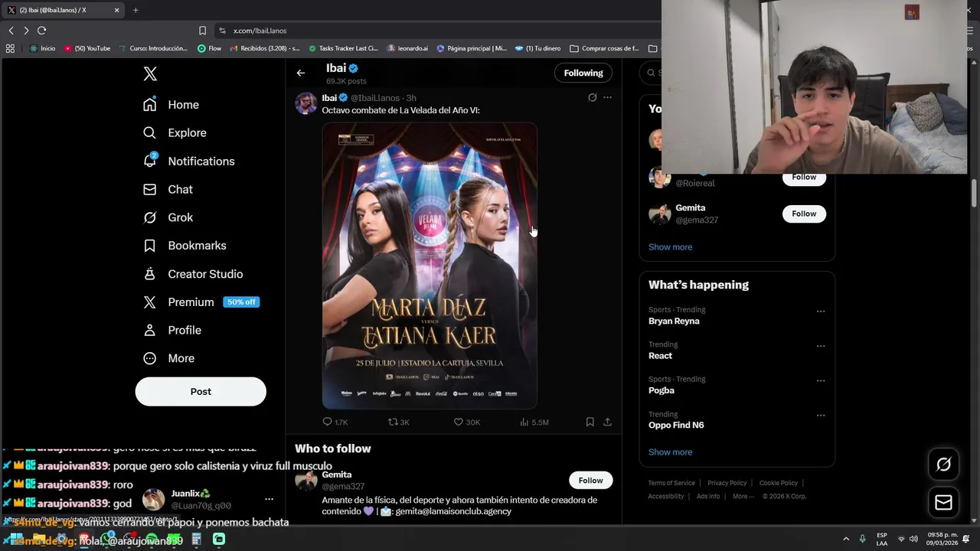Click the bookmark icon beside the address bar
980x551 pixels.
click(202, 31)
